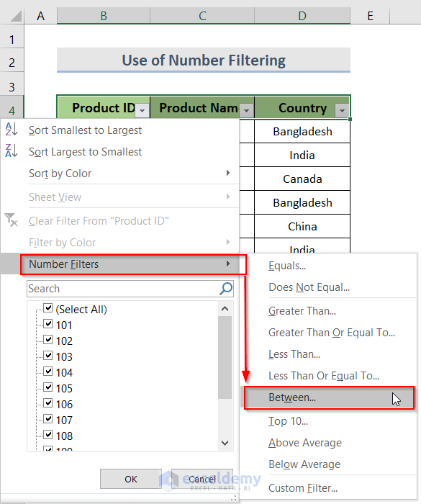This screenshot has height=504, width=421.
Task: Open the Product Name filter dropdown
Action: coord(247,111)
